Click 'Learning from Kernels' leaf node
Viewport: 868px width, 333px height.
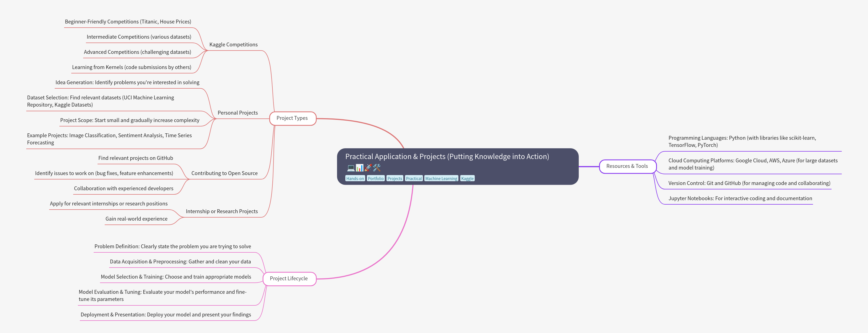tap(131, 67)
